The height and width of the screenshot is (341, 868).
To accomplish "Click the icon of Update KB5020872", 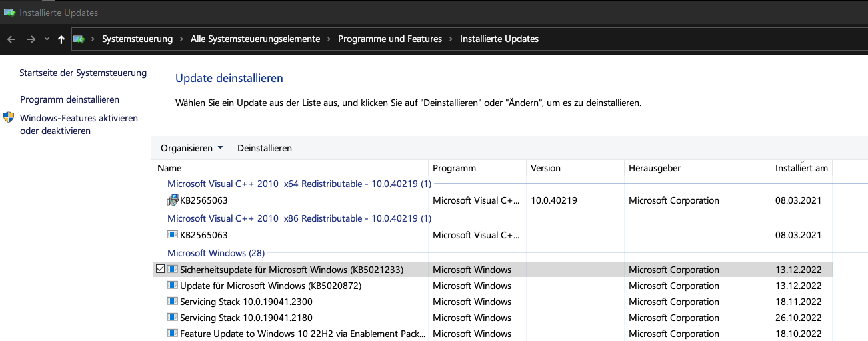I will click(173, 286).
